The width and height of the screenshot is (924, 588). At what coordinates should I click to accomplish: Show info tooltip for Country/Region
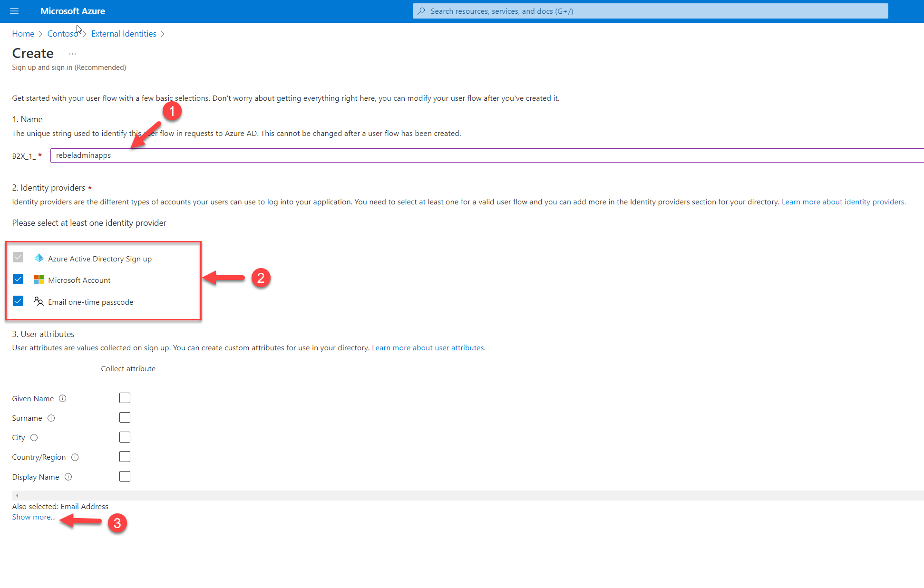point(75,457)
